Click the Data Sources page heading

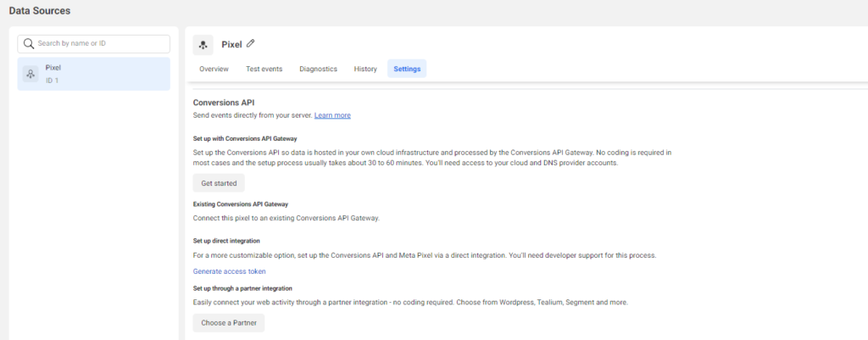coord(39,10)
